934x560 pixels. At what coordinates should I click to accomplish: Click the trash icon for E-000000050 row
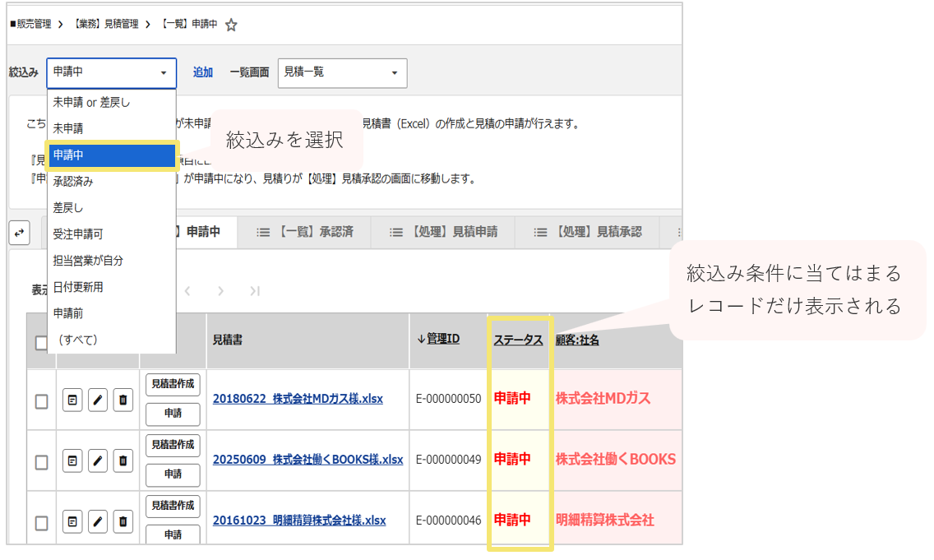click(123, 400)
